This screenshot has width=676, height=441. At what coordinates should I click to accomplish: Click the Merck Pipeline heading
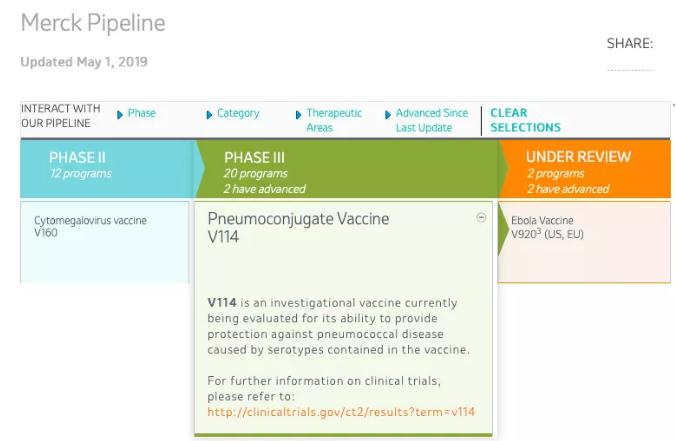(93, 22)
